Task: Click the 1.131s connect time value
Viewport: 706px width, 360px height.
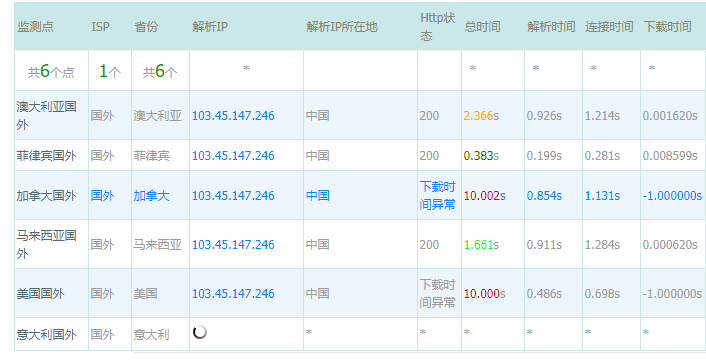Action: [x=602, y=196]
